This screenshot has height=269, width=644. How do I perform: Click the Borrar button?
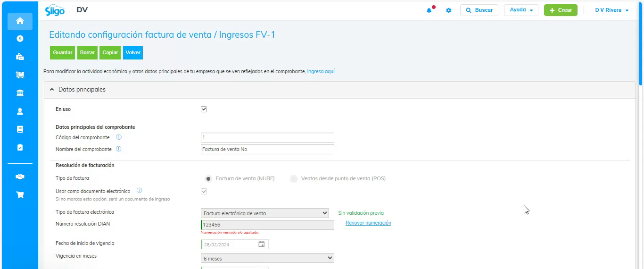pos(87,52)
